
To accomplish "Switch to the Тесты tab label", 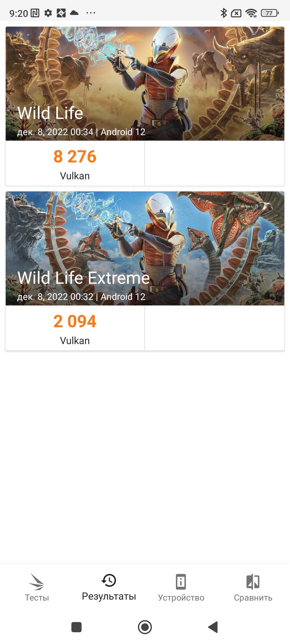I will click(x=37, y=598).
